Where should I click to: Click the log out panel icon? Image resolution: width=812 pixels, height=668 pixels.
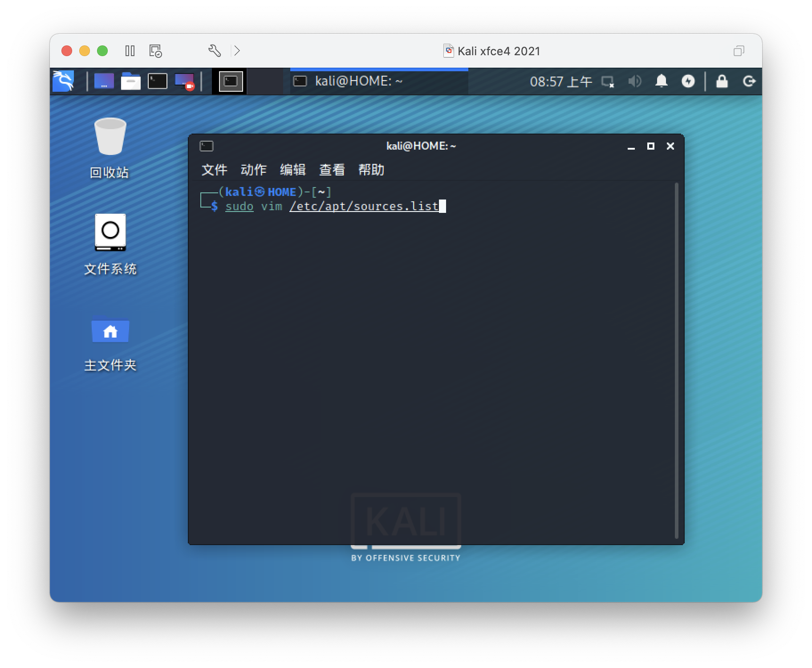[749, 81]
